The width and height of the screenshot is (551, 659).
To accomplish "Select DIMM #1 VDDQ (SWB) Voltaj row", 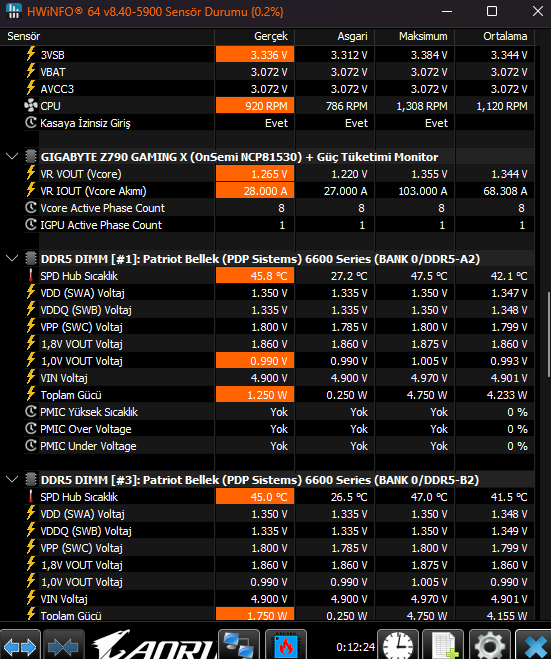I will point(278,310).
